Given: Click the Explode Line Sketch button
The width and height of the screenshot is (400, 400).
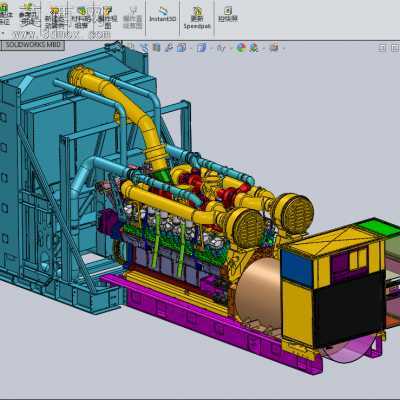Looking at the screenshot, I should point(133,17).
